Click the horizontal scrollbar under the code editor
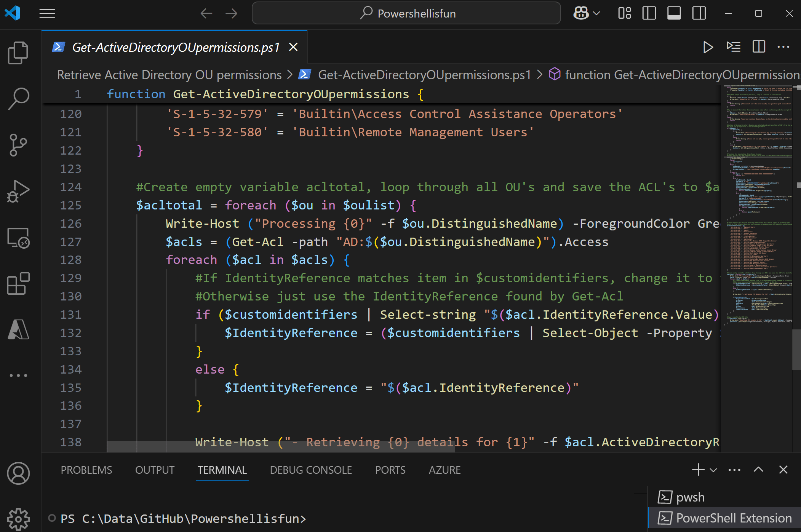This screenshot has height=532, width=801. click(x=281, y=447)
